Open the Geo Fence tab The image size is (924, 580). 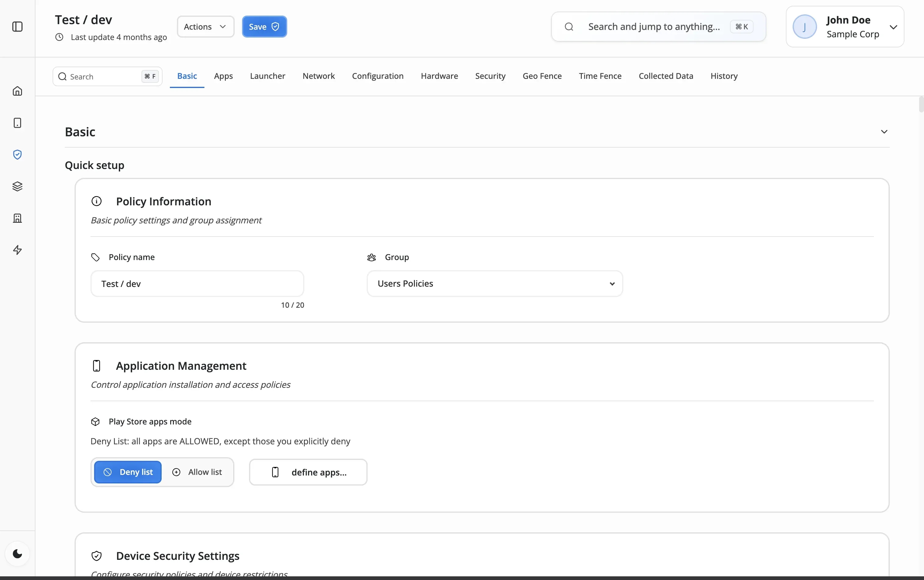542,76
